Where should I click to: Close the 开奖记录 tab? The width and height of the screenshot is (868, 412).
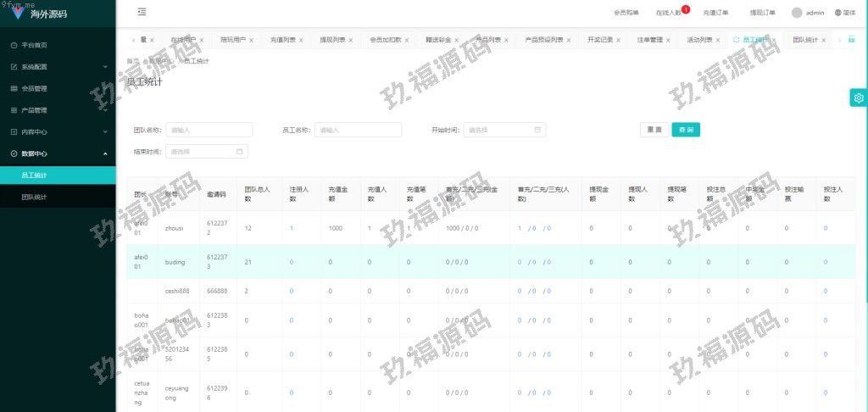[618, 40]
